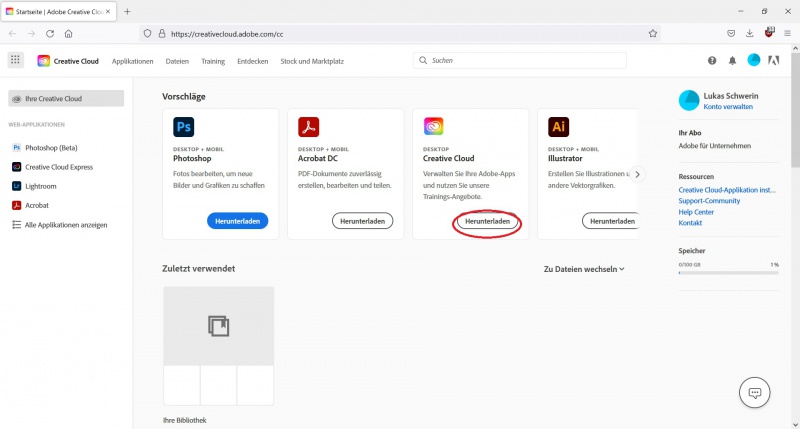Open the Pocket save icon
Image resolution: width=800 pixels, height=429 pixels.
click(x=731, y=34)
